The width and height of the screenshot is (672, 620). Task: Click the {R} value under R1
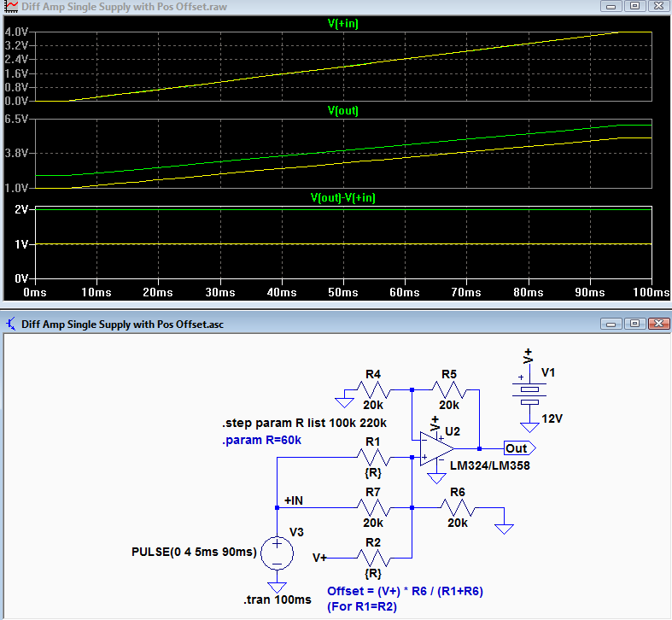pos(373,472)
